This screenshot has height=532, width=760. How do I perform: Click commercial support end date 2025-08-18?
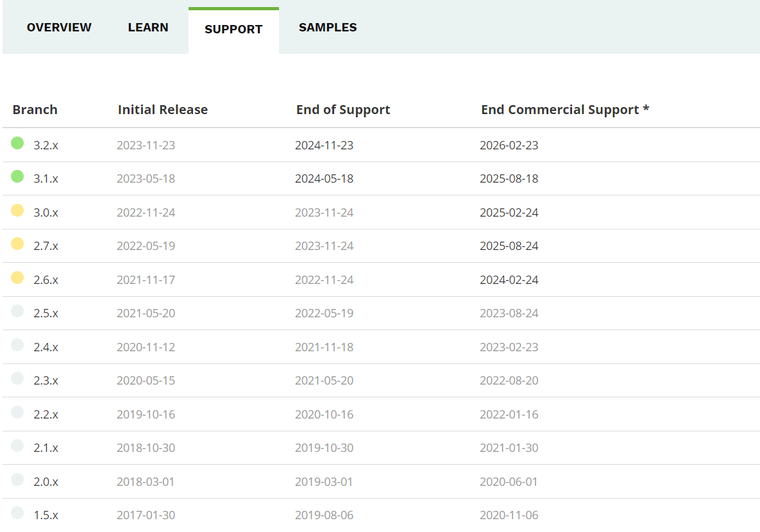tap(509, 179)
